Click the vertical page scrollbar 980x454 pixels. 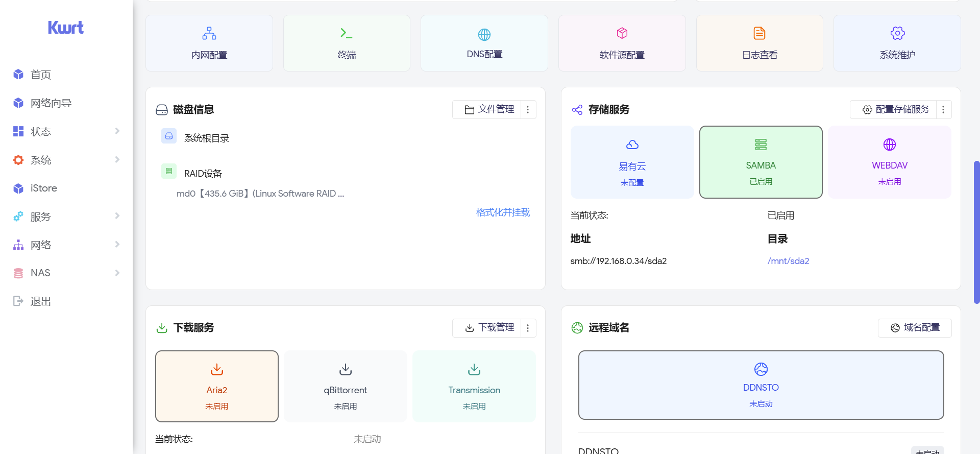(976, 232)
